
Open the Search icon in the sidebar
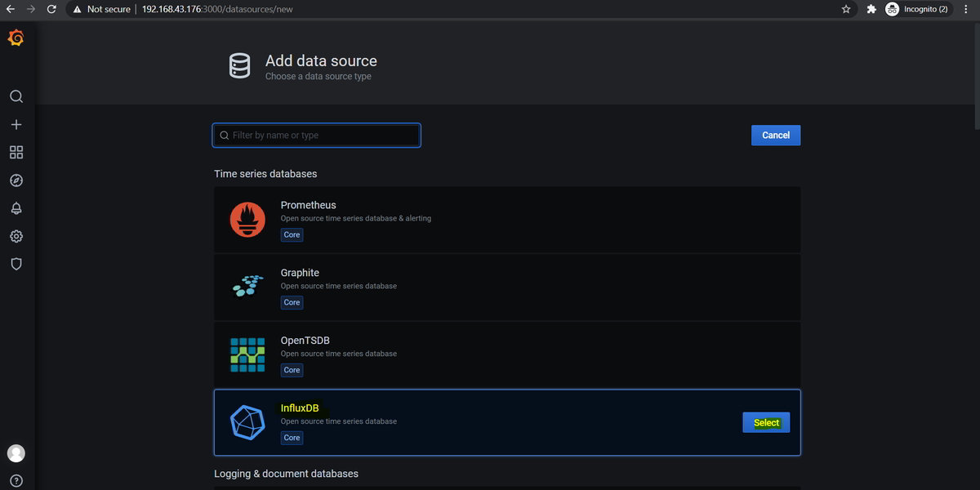coord(16,96)
